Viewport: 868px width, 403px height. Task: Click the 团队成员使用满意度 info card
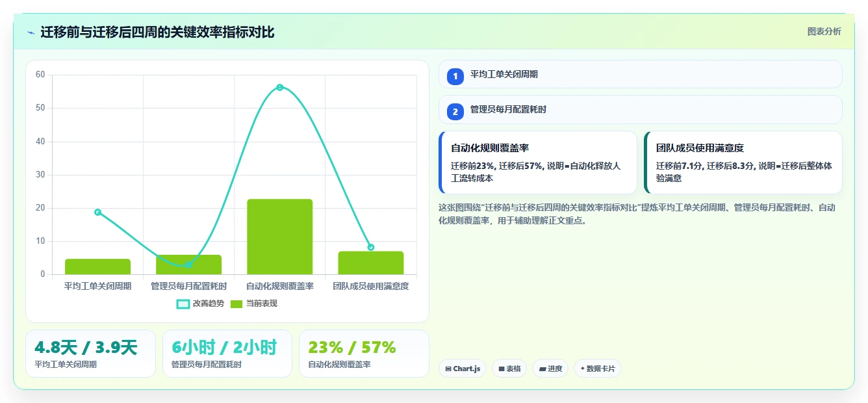pyautogui.click(x=743, y=162)
